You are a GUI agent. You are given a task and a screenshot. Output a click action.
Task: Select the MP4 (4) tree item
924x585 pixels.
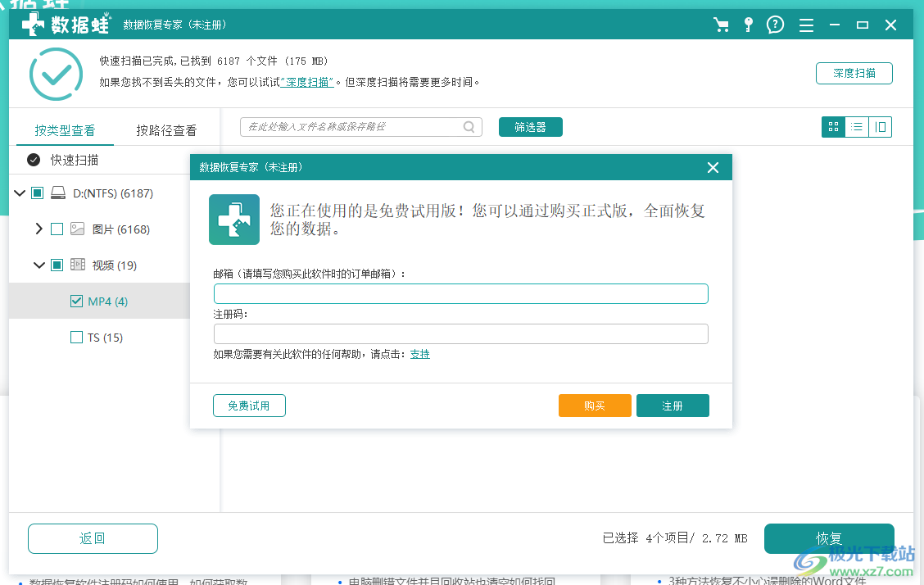[108, 302]
